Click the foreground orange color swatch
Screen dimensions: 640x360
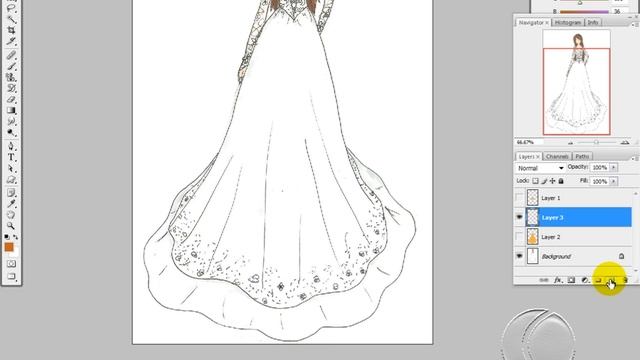point(9,247)
